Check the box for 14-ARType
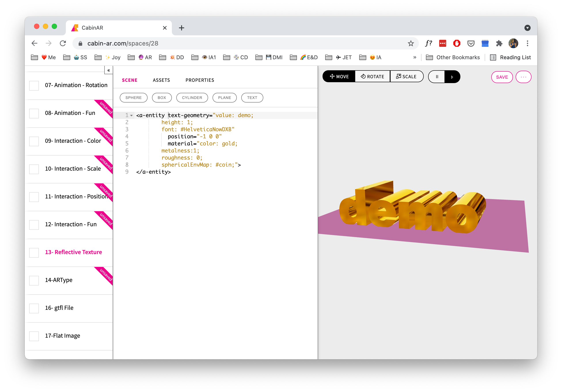The width and height of the screenshot is (562, 392). point(34,280)
